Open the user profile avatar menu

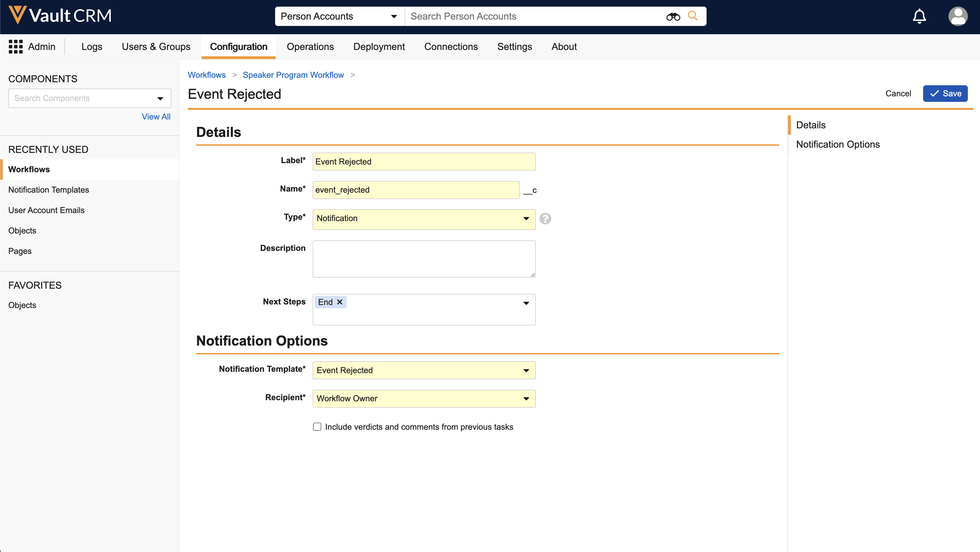957,16
